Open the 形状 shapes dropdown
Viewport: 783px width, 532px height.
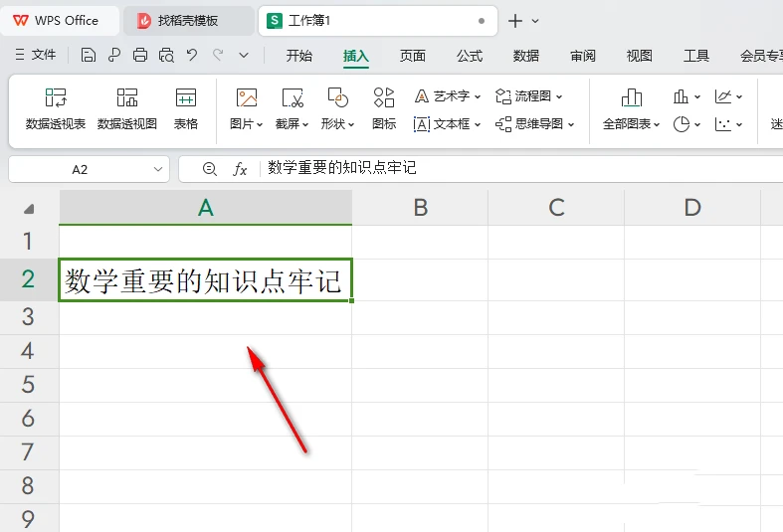point(337,108)
